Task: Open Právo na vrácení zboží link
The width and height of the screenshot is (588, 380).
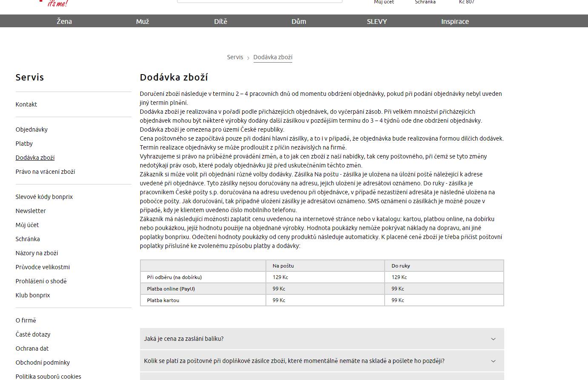Action: point(45,172)
